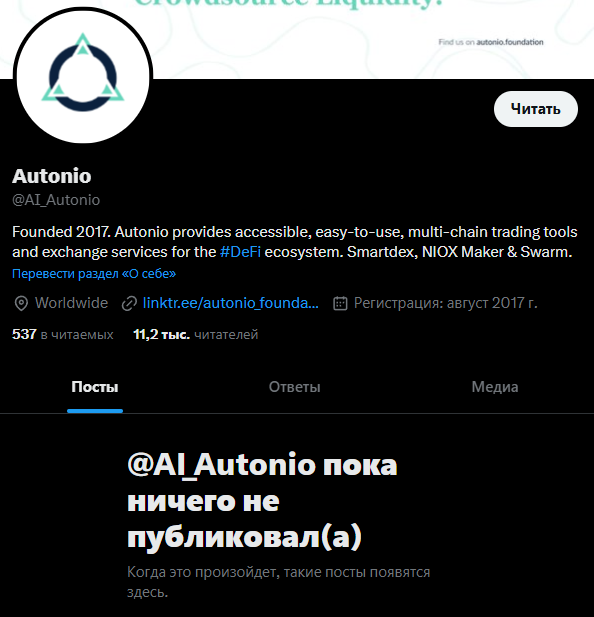Switch to the Посты tab
The image size is (594, 617).
95,387
